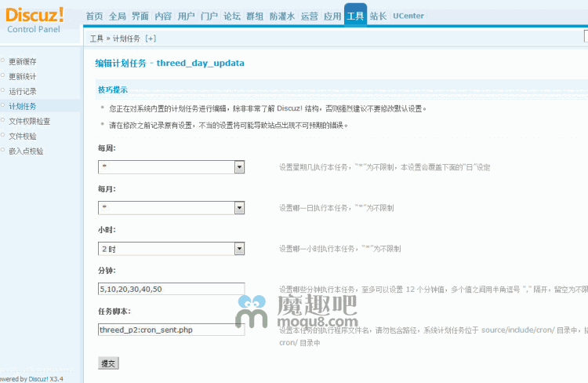The image size is (588, 383).
Task: Open the 每月 day dropdown
Action: [172, 208]
